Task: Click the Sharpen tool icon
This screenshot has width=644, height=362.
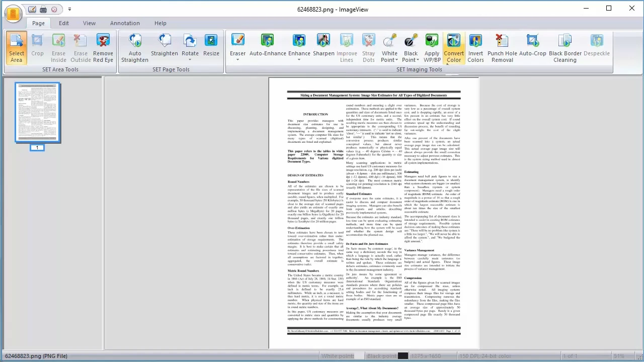Action: click(x=323, y=41)
